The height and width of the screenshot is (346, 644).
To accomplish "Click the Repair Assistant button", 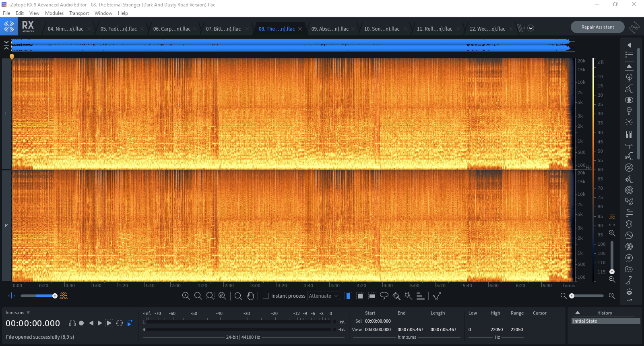I will (x=597, y=27).
